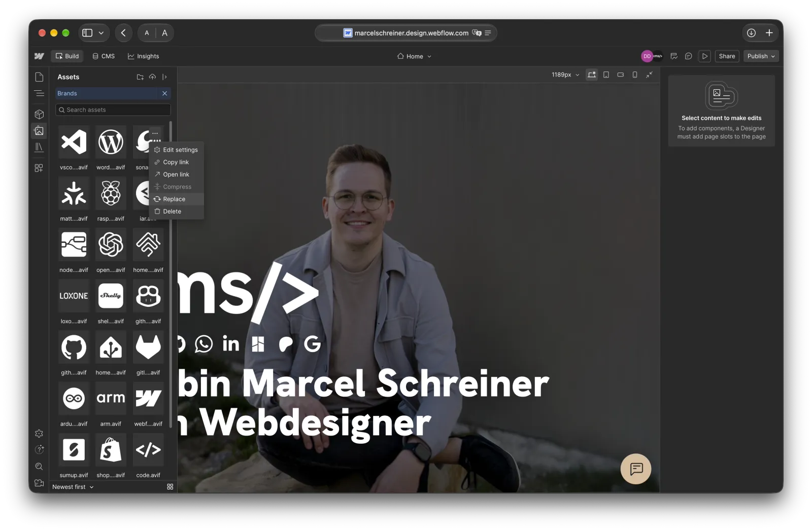Choose Delete from context menu
The image size is (812, 531).
tap(176, 211)
